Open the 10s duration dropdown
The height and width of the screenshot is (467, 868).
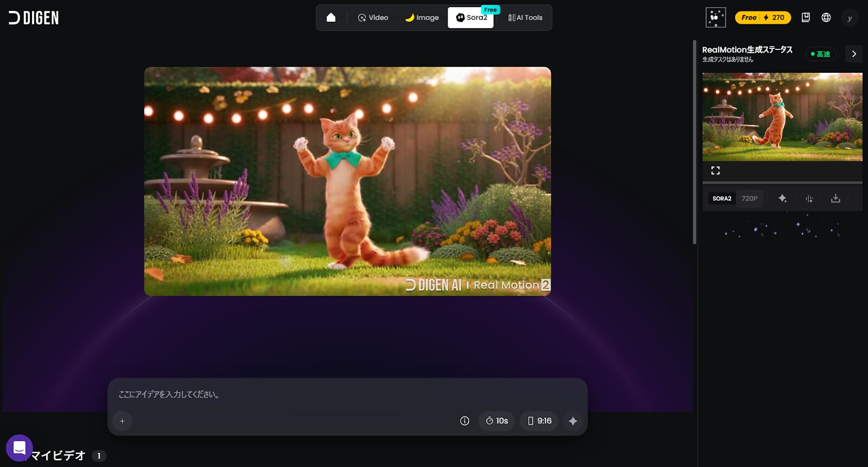point(496,421)
